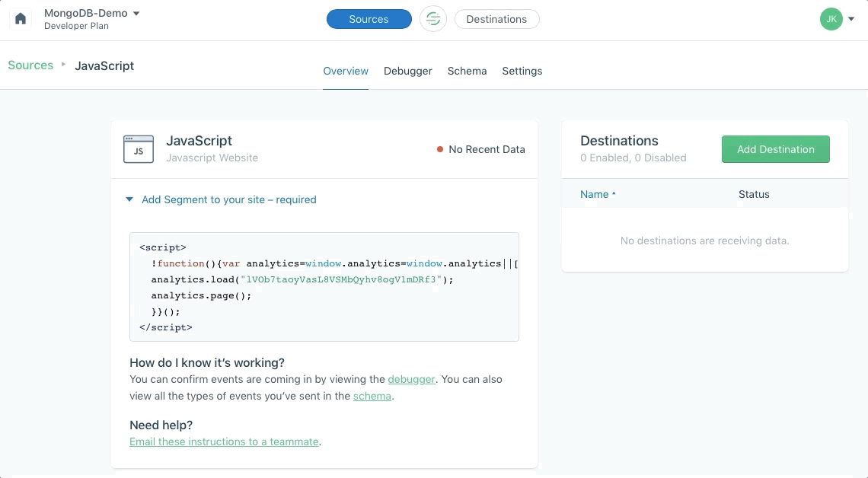Click the Segment logo between Sources and Destinations
Viewport: 868px width, 478px height.
click(433, 19)
